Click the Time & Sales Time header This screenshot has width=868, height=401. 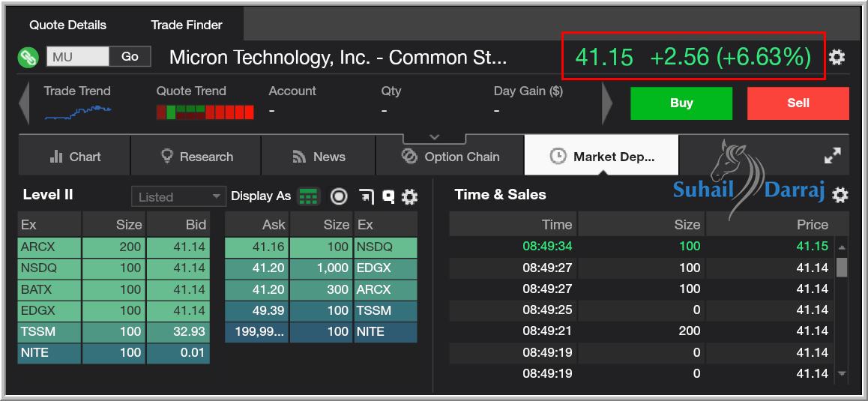pyautogui.click(x=513, y=224)
